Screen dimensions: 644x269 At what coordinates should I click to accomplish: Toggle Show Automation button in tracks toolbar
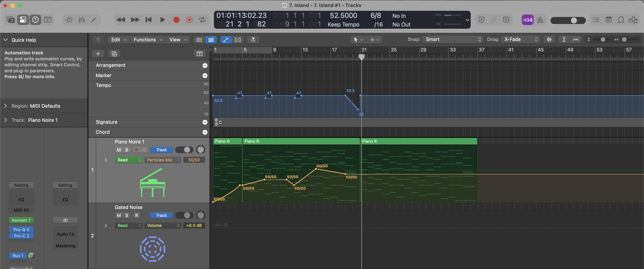pyautogui.click(x=226, y=40)
